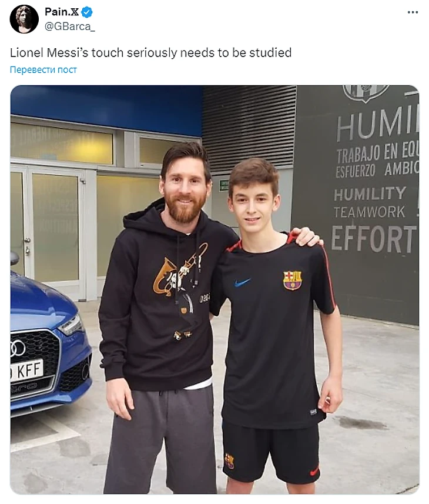Click the HUMILITY word on the wall
The width and height of the screenshot is (429, 504).
[x=370, y=194]
